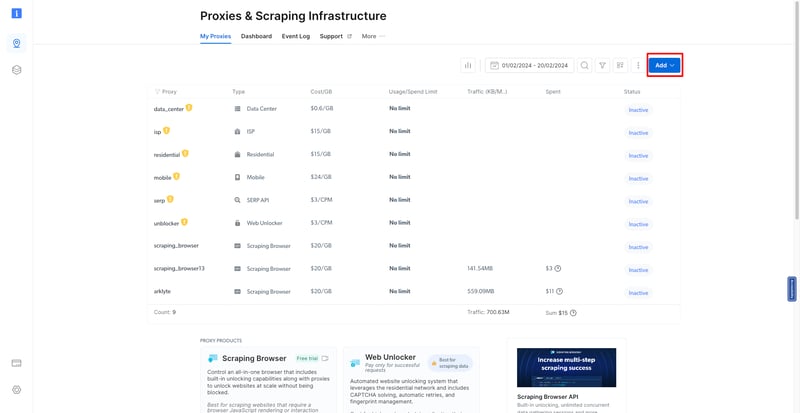Open the filter funnel in the toolbar
The image size is (800, 413).
point(603,65)
